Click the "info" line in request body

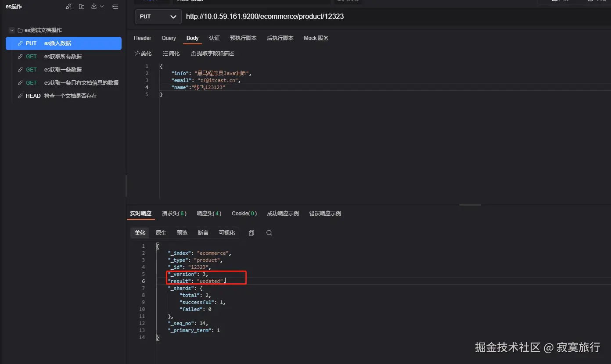211,73
